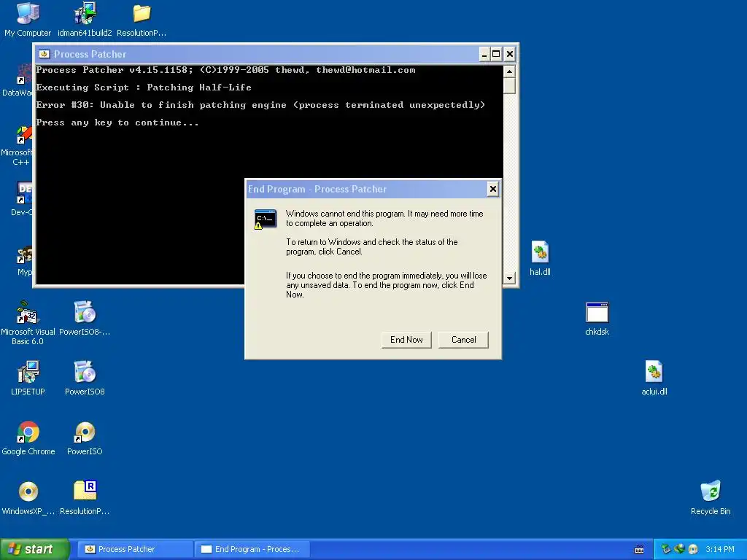Click Cancel in End Program dialog

pyautogui.click(x=463, y=340)
